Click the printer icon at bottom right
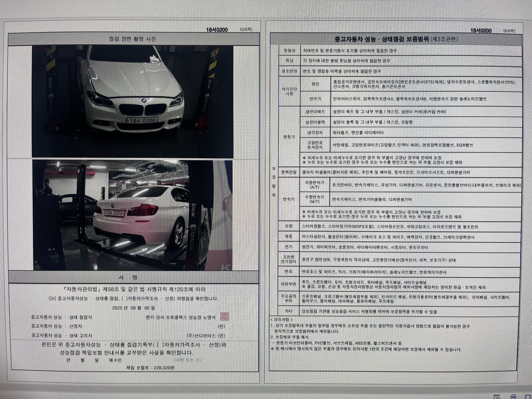Image resolution: width=532 pixels, height=399 pixels. click(497, 397)
